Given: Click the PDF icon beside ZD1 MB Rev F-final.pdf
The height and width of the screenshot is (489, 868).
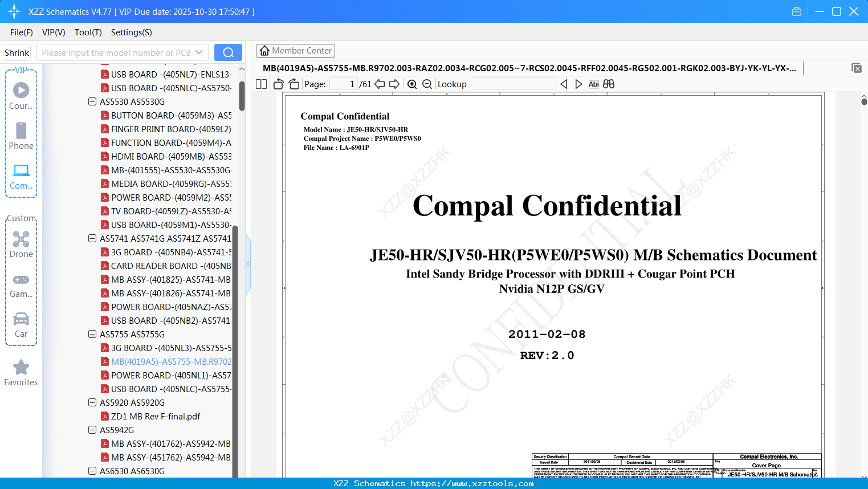Looking at the screenshot, I should (105, 416).
